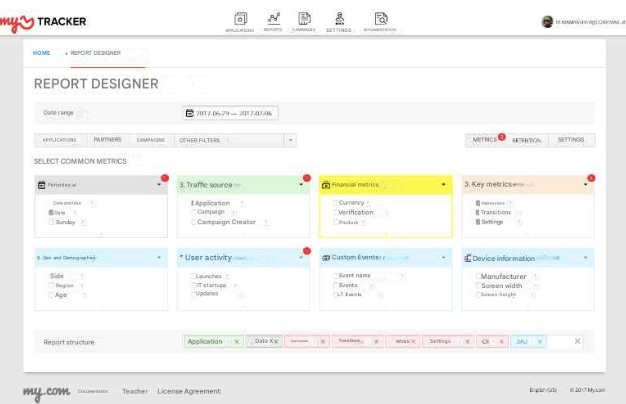Click the Home breadcrumb link
Screen dimensions: 626x404
(42, 52)
